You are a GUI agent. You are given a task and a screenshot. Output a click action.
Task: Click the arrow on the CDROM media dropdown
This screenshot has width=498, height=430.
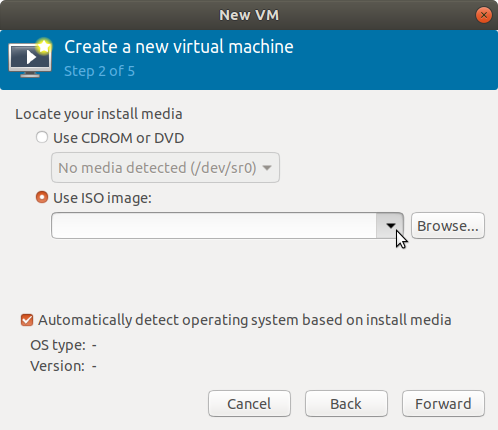pyautogui.click(x=267, y=168)
